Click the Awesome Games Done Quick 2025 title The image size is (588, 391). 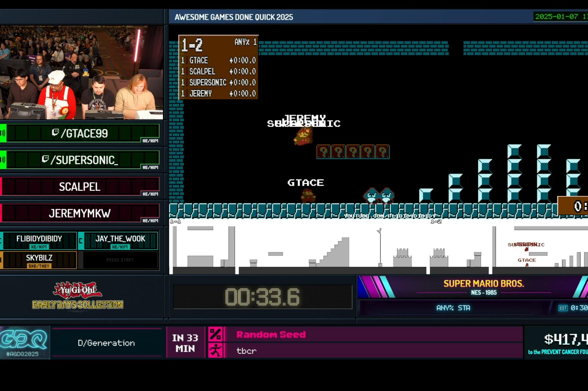pyautogui.click(x=234, y=17)
